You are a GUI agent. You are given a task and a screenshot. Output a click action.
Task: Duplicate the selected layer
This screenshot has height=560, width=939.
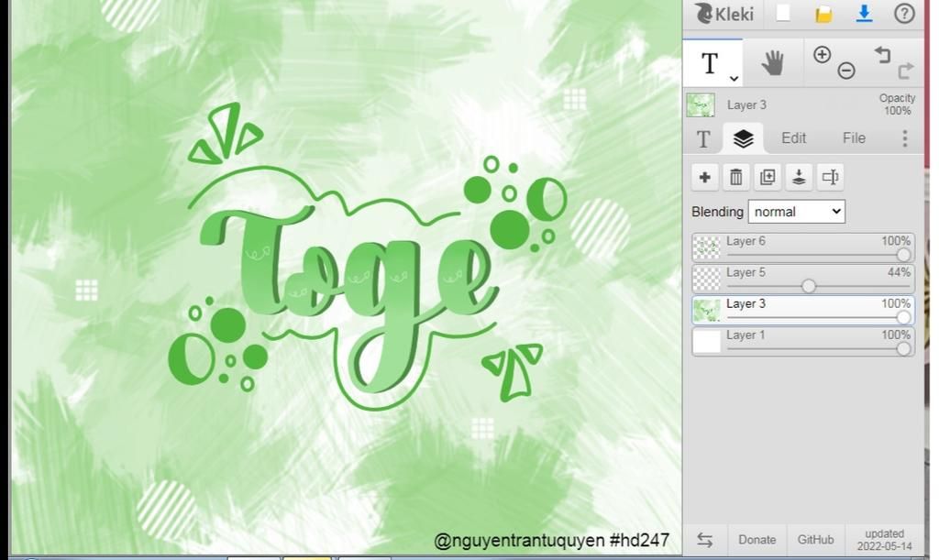tap(768, 177)
